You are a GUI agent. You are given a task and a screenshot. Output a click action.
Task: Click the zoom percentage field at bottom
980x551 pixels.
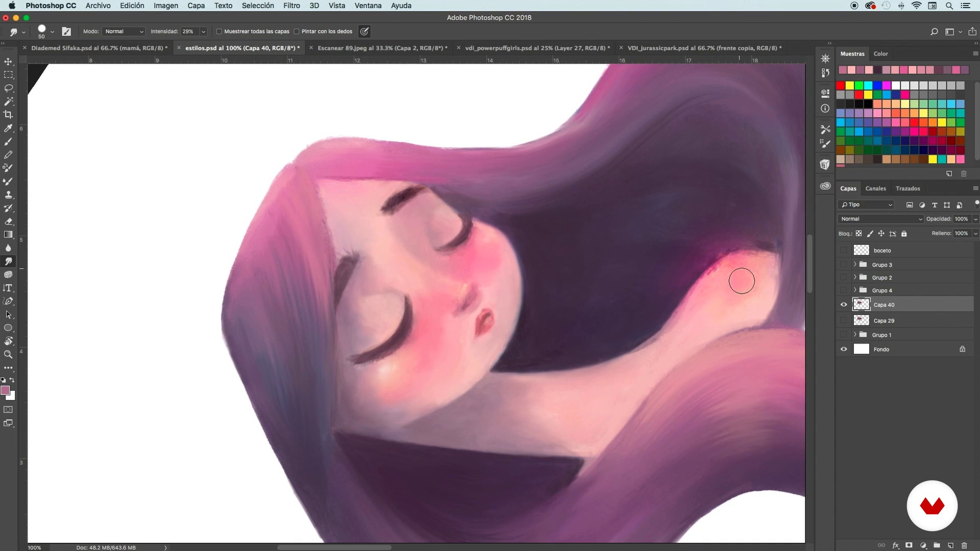pos(34,547)
